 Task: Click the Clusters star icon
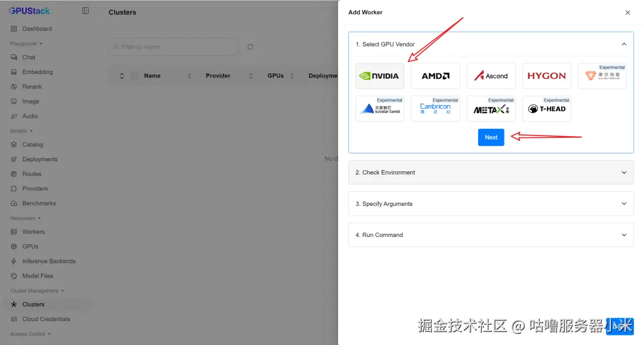[14, 304]
